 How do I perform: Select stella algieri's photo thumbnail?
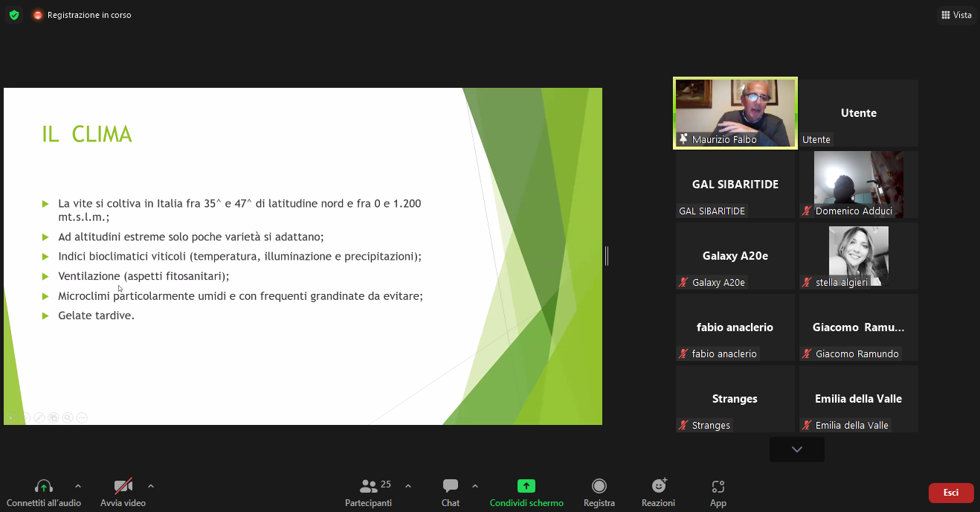(859, 255)
